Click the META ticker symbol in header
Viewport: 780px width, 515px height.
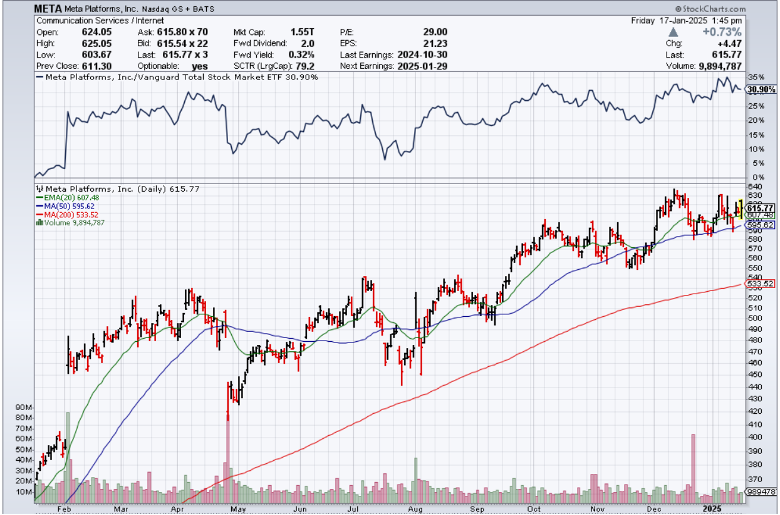(x=51, y=7)
